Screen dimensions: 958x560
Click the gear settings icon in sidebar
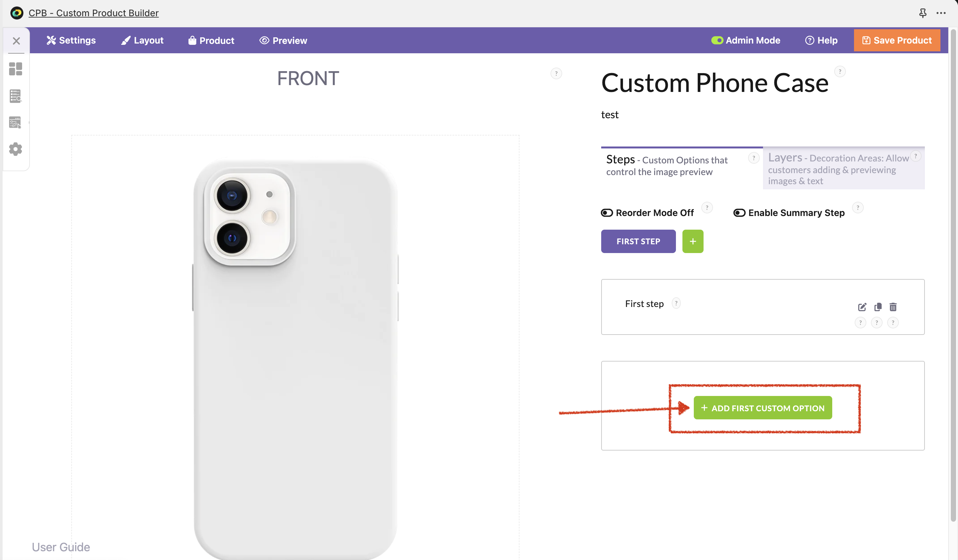tap(16, 149)
